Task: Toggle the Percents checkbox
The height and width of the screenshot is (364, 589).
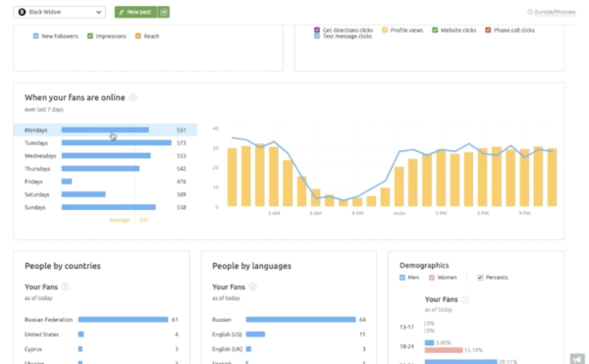Action: click(480, 278)
